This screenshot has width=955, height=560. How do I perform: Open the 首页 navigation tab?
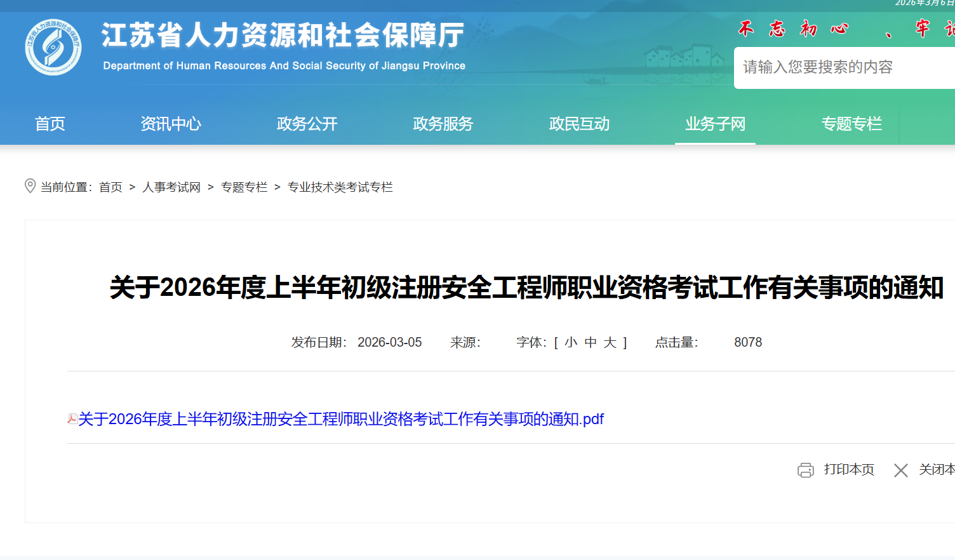(50, 124)
